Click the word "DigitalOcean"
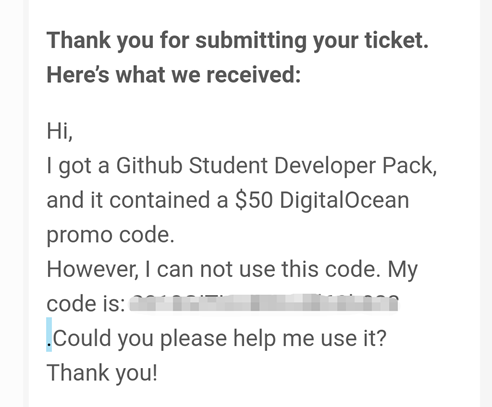492x407 pixels. click(344, 201)
